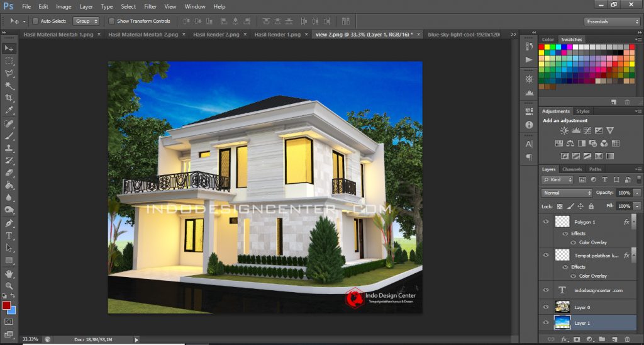Viewport: 644px width, 345px height.
Task: Select the Clone Stamp tool
Action: coord(9,149)
